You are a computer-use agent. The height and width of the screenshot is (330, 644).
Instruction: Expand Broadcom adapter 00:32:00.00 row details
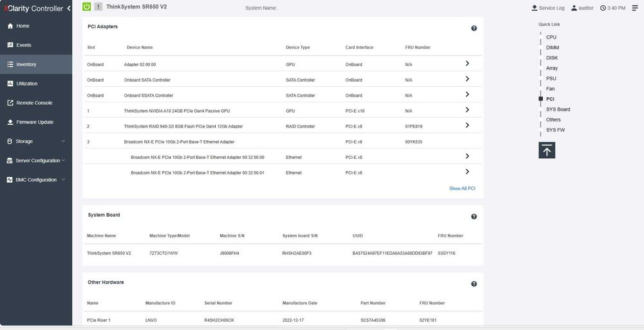tap(468, 156)
